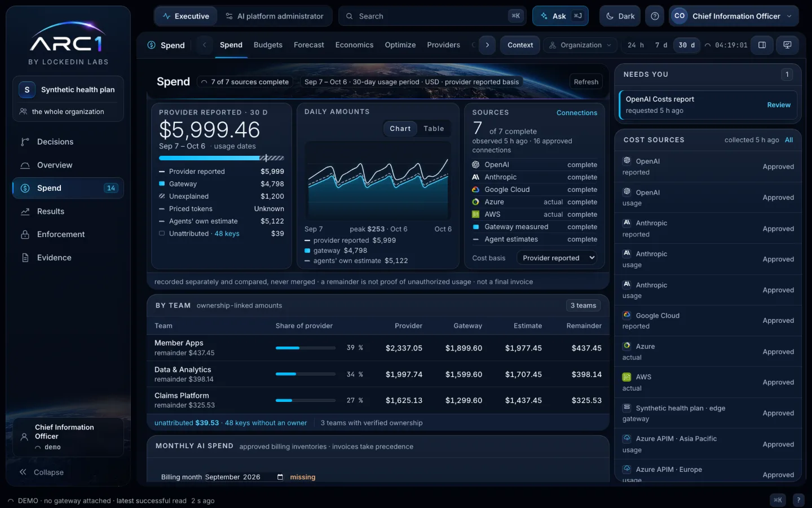Click the ⌘K command icon in status bar
812x508 pixels.
pyautogui.click(x=778, y=500)
